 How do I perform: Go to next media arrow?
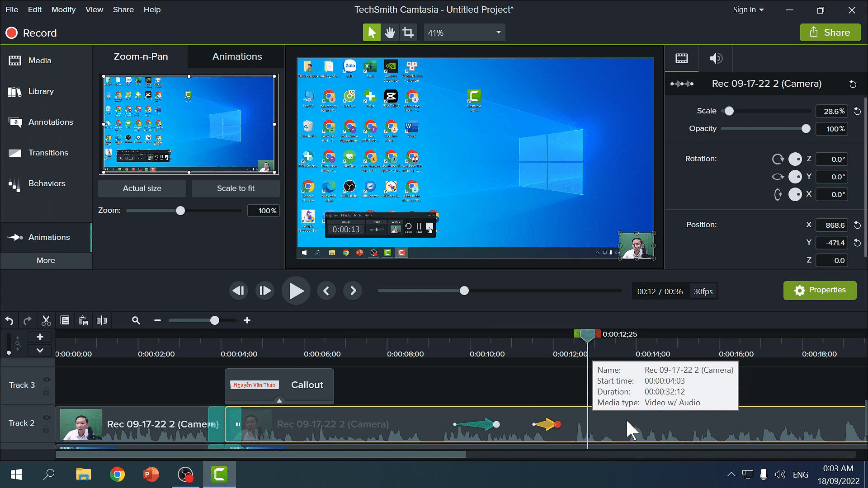click(x=353, y=291)
